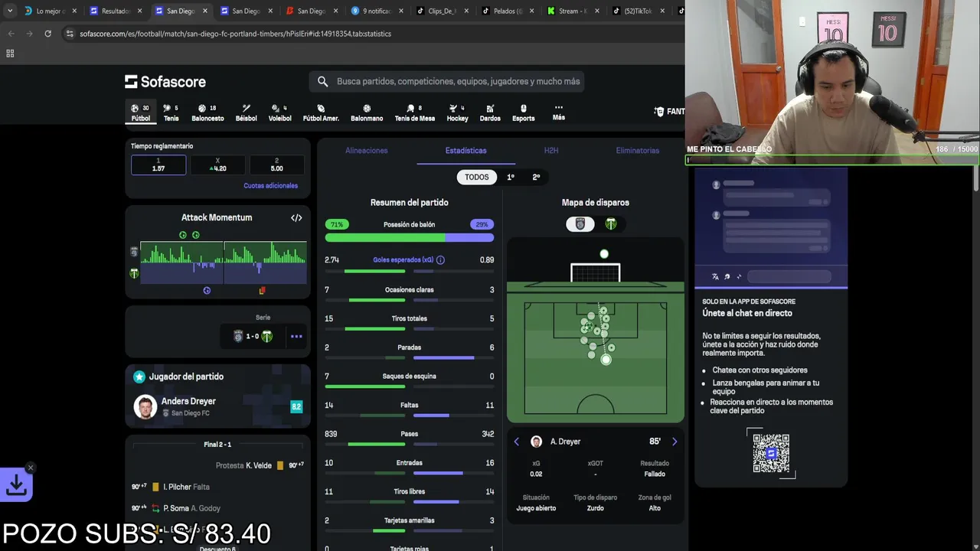Switch to the Clips_De browser tab
This screenshot has width=980, height=551.
coord(442,11)
